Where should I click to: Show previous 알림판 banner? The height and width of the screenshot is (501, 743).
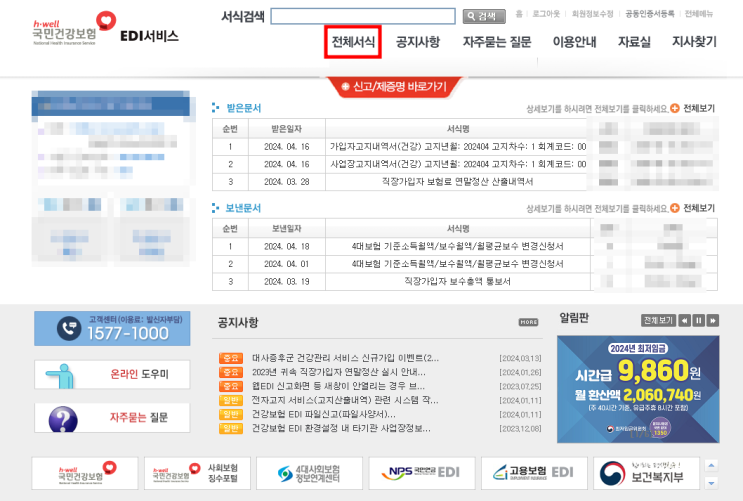(684, 320)
